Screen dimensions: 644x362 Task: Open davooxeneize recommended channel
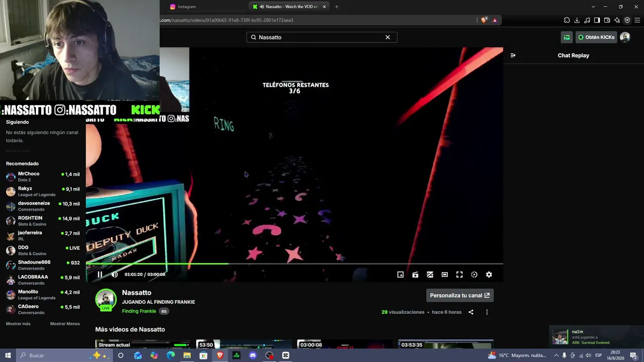43,206
